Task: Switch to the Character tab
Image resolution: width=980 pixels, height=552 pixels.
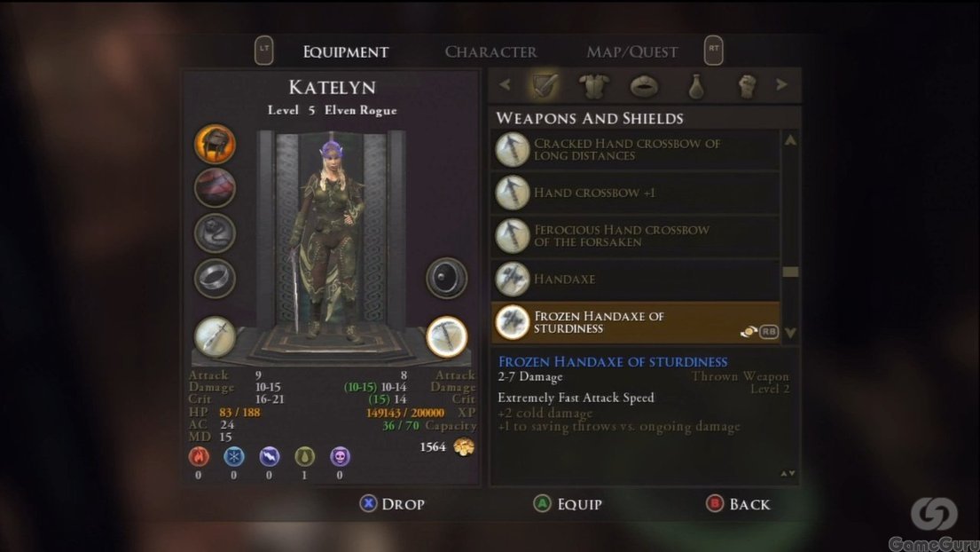Action: pos(490,51)
